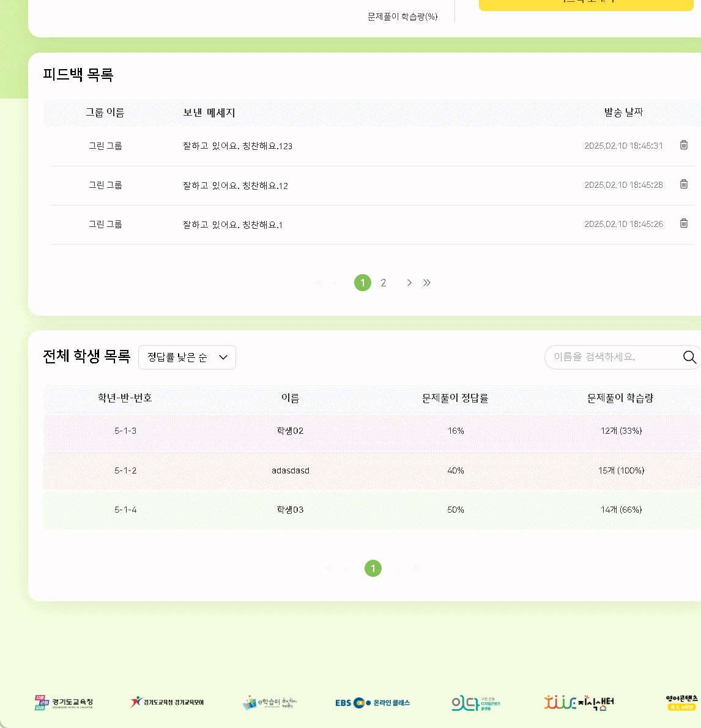Open the EBS 온라인 클래스 logo link
Screen dimensions: 701x728
pos(373,703)
